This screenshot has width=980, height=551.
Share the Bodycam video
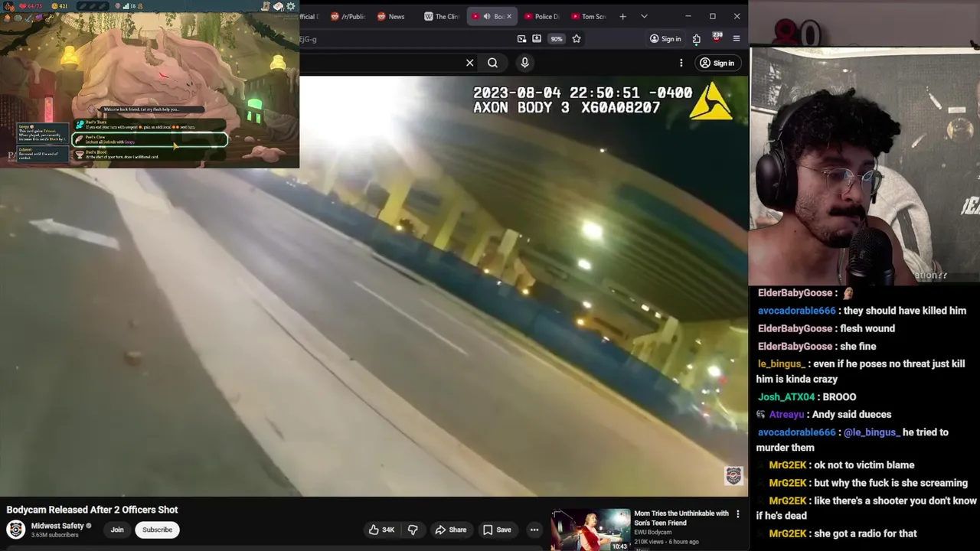pyautogui.click(x=450, y=530)
